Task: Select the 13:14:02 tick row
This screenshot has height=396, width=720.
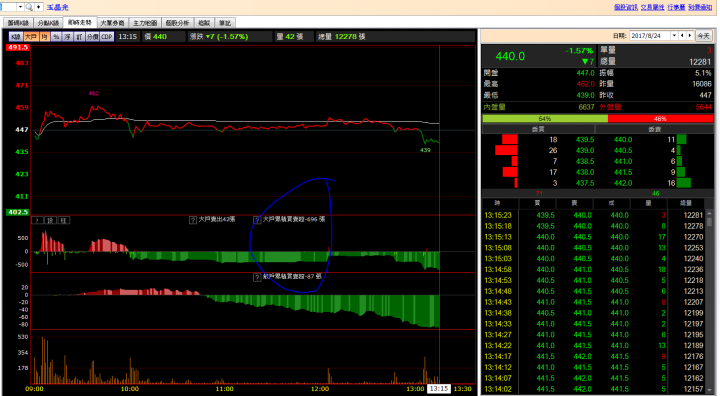Action: [594, 389]
